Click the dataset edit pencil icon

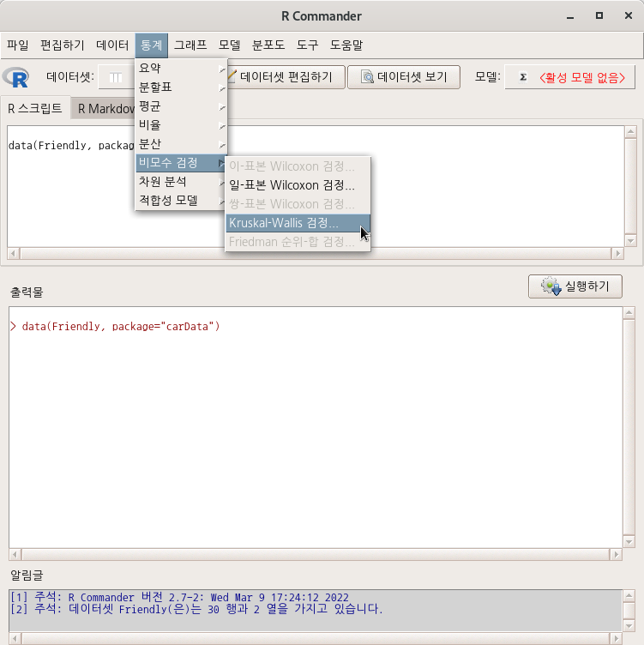click(232, 76)
